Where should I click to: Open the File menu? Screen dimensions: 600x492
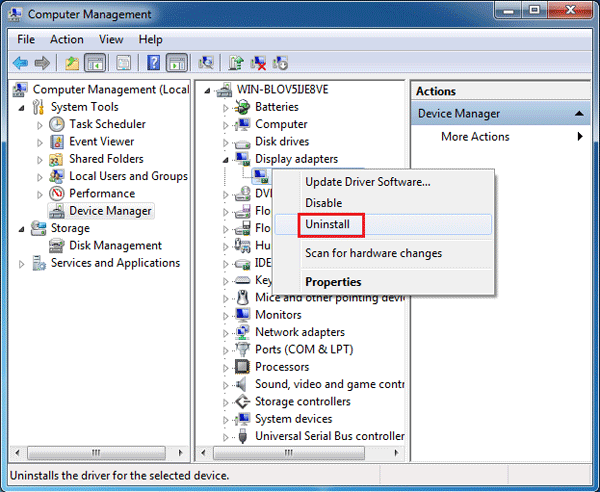pyautogui.click(x=26, y=39)
